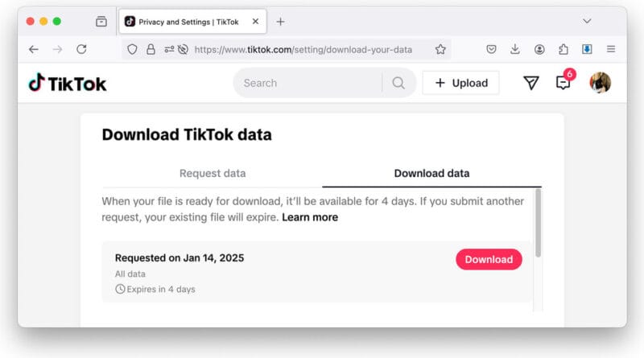Screen dimensions: 644x358
Task: Open the browser downloads panel
Action: click(x=515, y=49)
